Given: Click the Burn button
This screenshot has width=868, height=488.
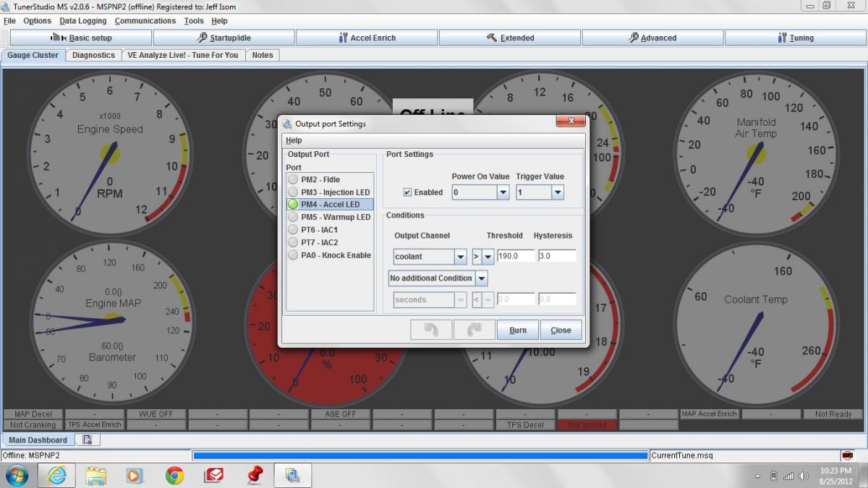Looking at the screenshot, I should tap(518, 330).
